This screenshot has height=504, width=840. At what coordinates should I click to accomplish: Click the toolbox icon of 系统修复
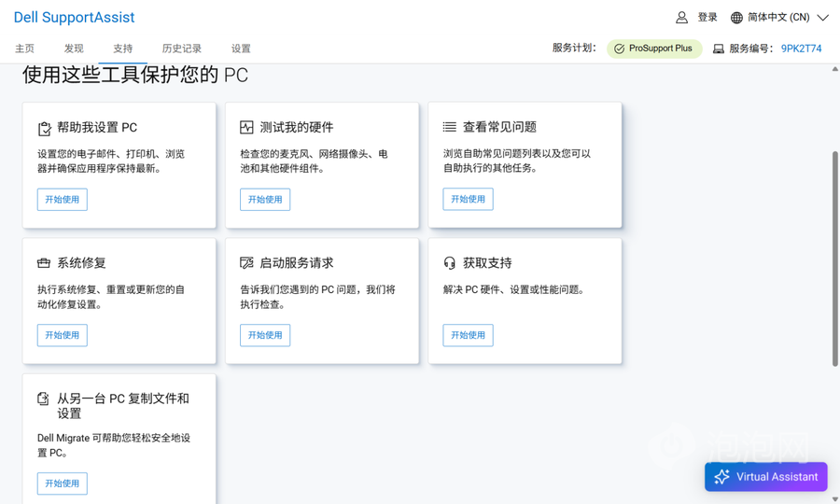(x=43, y=263)
